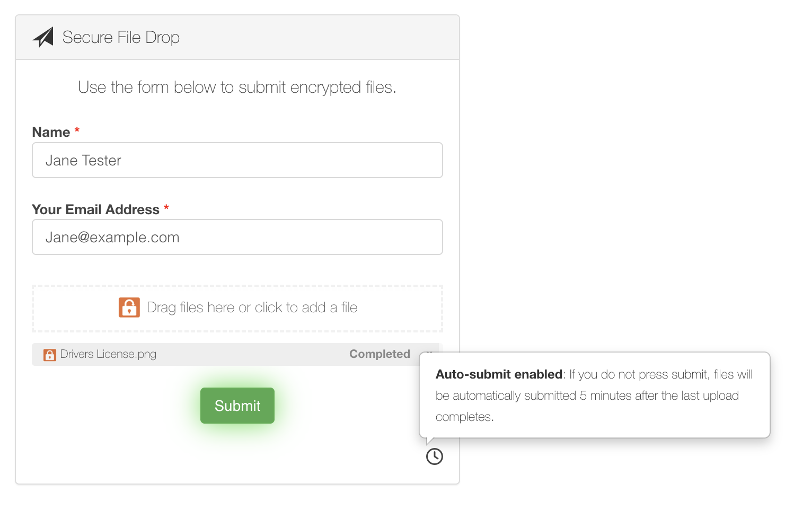Image resolution: width=812 pixels, height=527 pixels.
Task: Click the 'Use the form below' instruction text
Action: coord(237,87)
